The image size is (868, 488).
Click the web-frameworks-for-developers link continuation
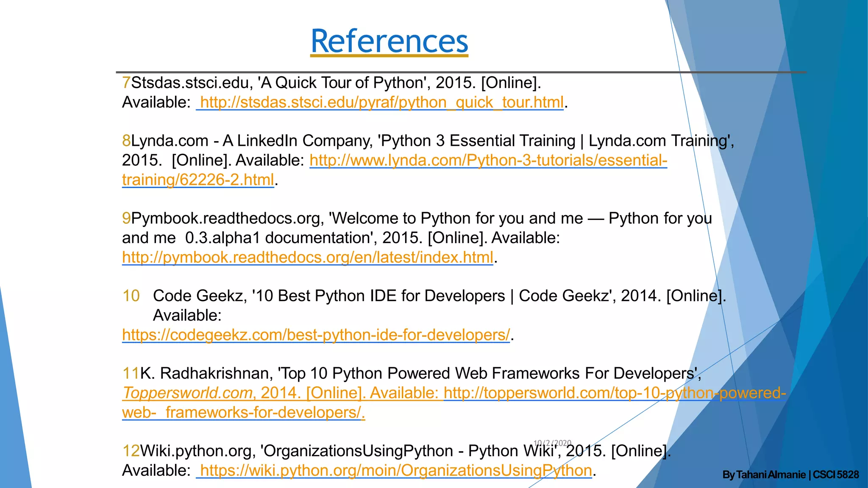[243, 412]
